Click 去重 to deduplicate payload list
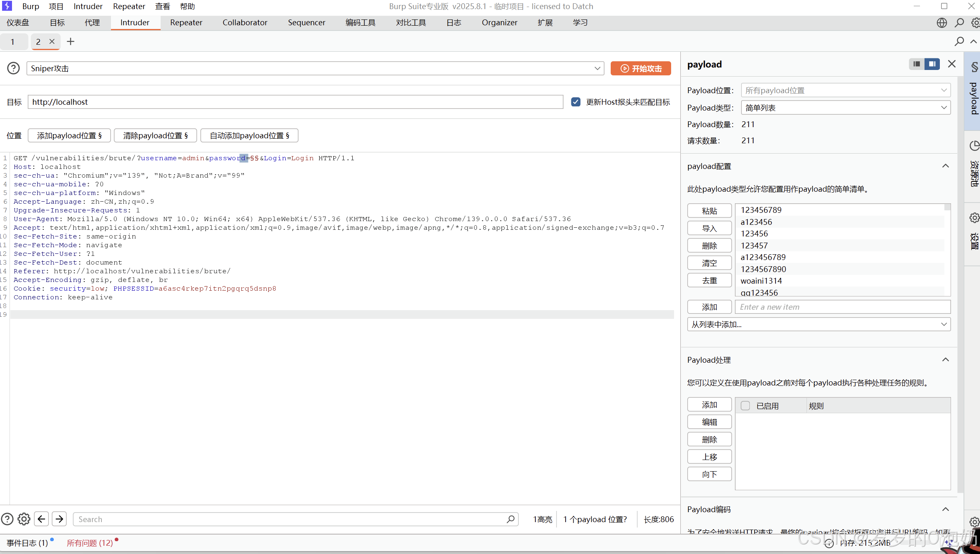Viewport: 980px width, 554px height. (x=709, y=280)
